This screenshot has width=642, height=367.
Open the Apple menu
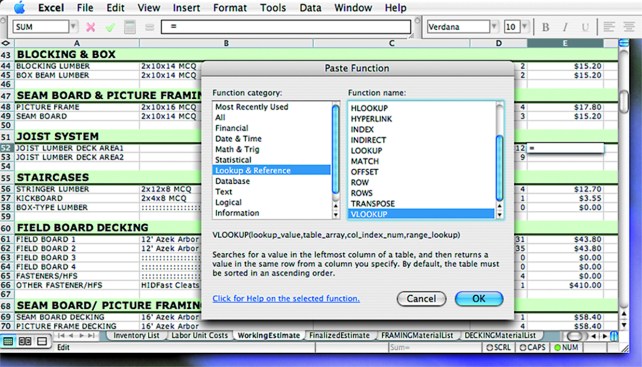[19, 7]
